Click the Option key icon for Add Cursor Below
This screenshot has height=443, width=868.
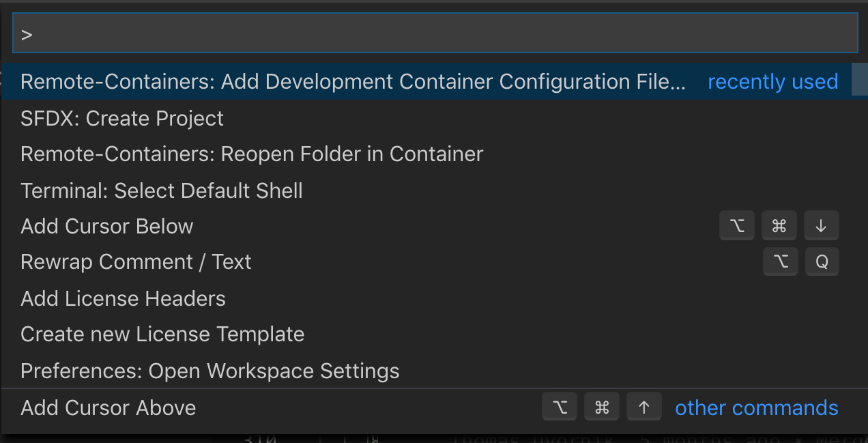coord(737,227)
